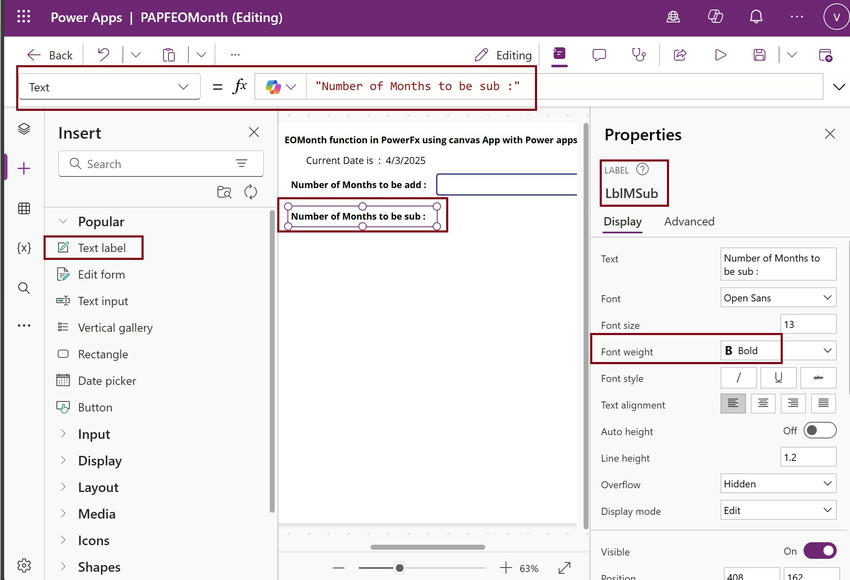Expand the paste options arrow
Image resolution: width=850 pixels, height=580 pixels.
[201, 54]
